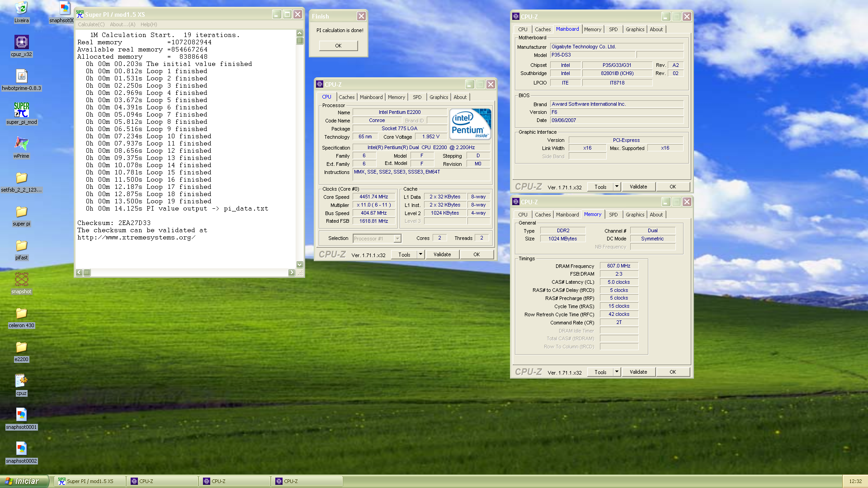Screen dimensions: 868x488
Task: Open the setfsb_2_2_123 folder
Action: click(x=21, y=182)
